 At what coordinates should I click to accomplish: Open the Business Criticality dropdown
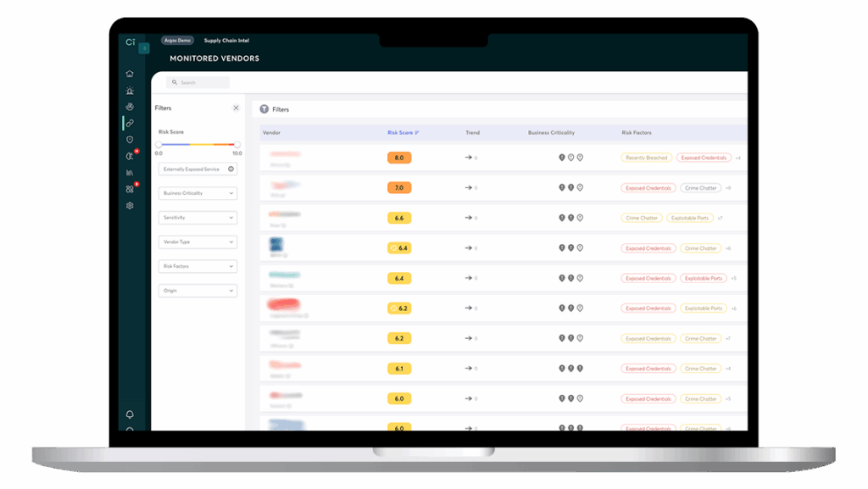pos(198,193)
